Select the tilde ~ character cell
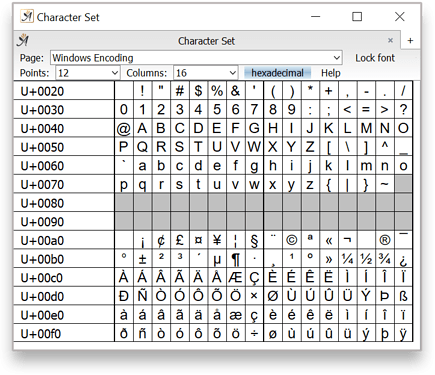 pos(385,184)
